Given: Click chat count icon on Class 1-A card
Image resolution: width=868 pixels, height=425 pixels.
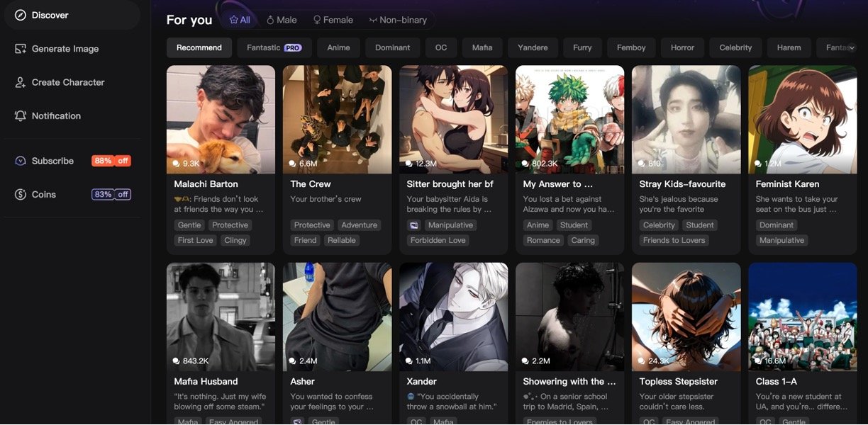Looking at the screenshot, I should point(758,361).
